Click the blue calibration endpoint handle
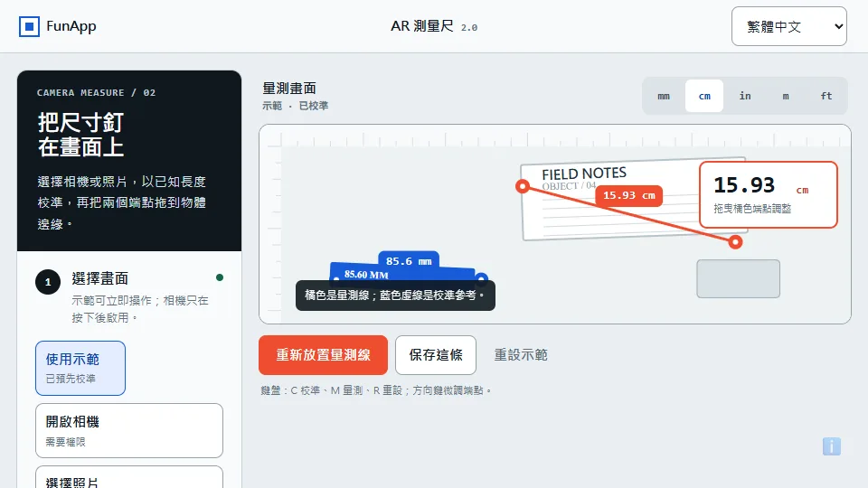Image resolution: width=868 pixels, height=488 pixels. 481,278
